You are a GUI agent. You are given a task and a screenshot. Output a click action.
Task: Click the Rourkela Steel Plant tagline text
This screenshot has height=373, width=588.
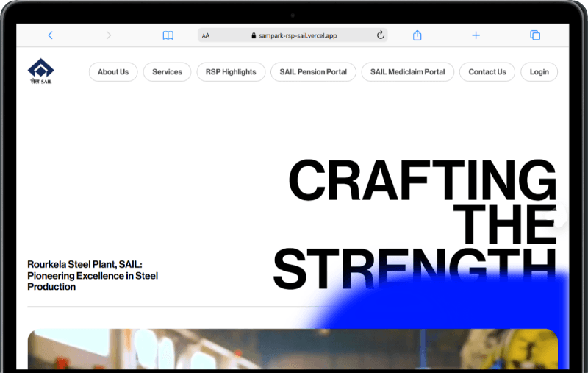(93, 275)
